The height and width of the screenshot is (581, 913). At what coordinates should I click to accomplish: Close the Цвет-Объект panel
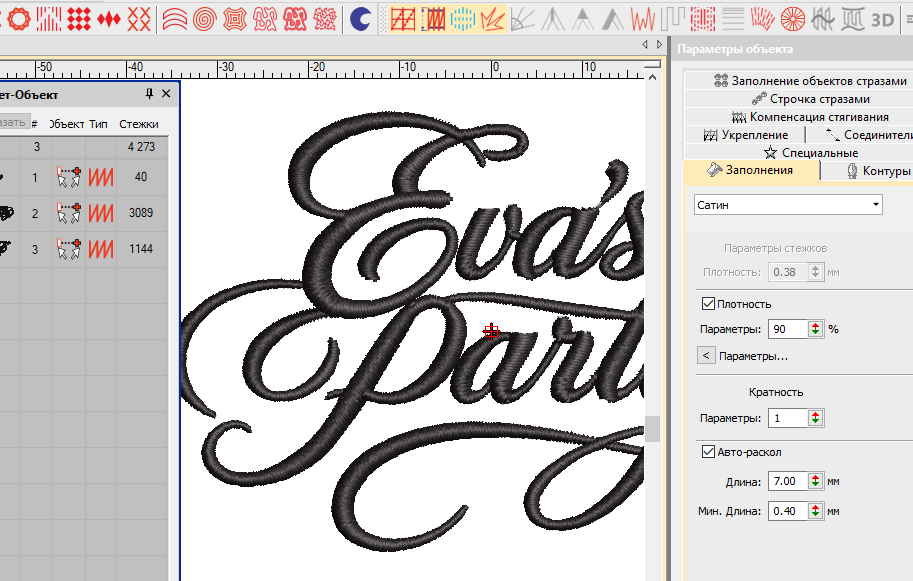point(166,94)
